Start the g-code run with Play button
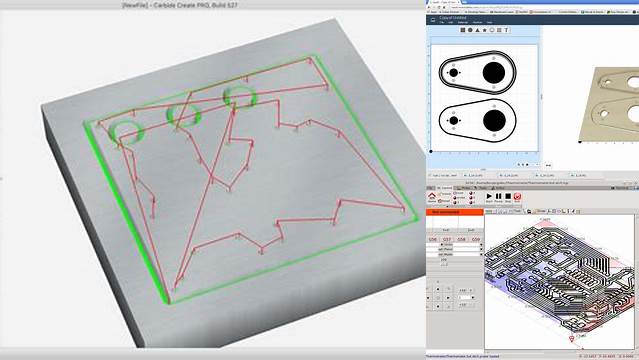The image size is (639, 360). coord(489,197)
